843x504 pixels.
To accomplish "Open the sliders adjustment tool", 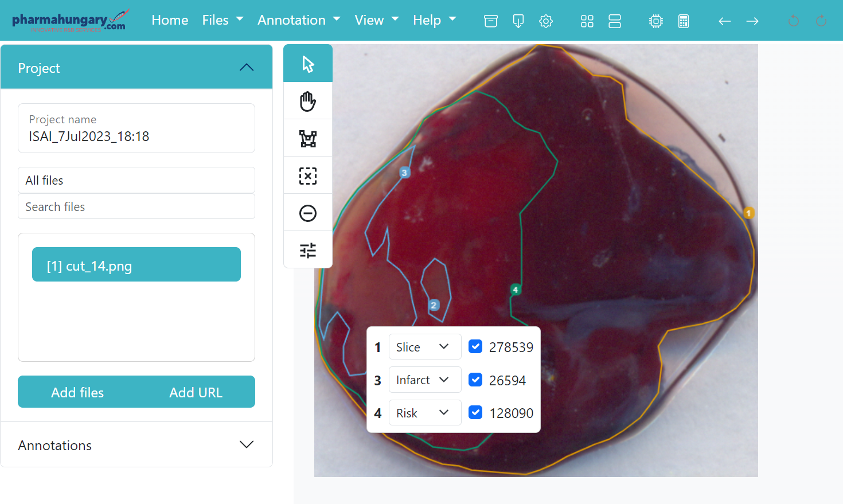I will pyautogui.click(x=308, y=251).
